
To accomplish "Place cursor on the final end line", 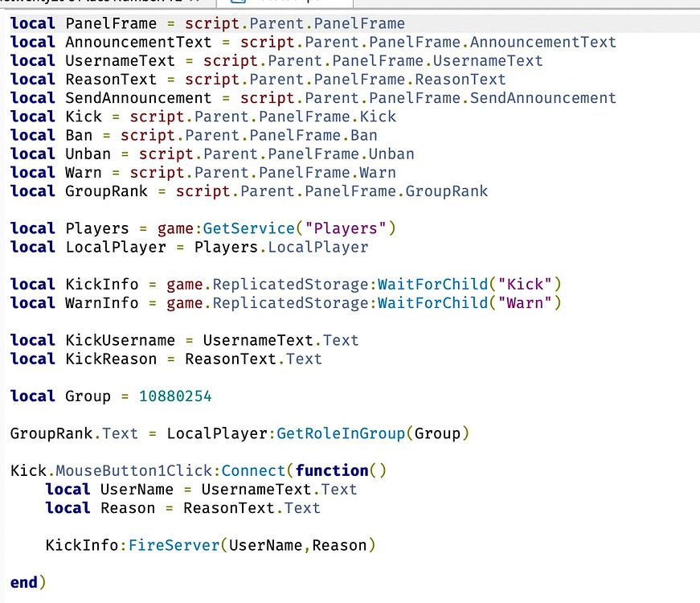I will tap(24, 581).
